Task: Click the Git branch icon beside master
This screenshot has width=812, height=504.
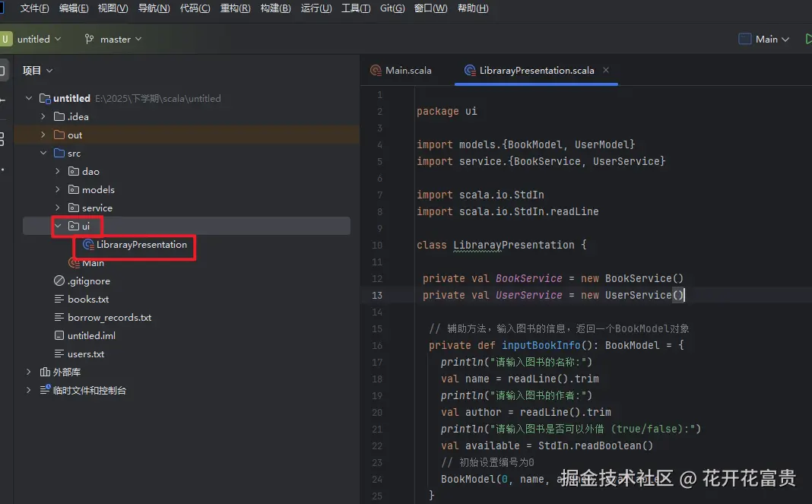Action: coord(89,39)
